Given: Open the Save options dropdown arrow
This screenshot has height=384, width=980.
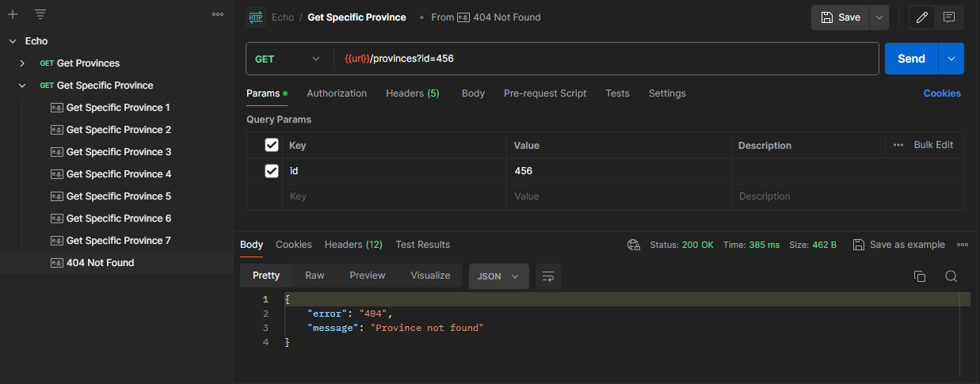Looking at the screenshot, I should [879, 17].
